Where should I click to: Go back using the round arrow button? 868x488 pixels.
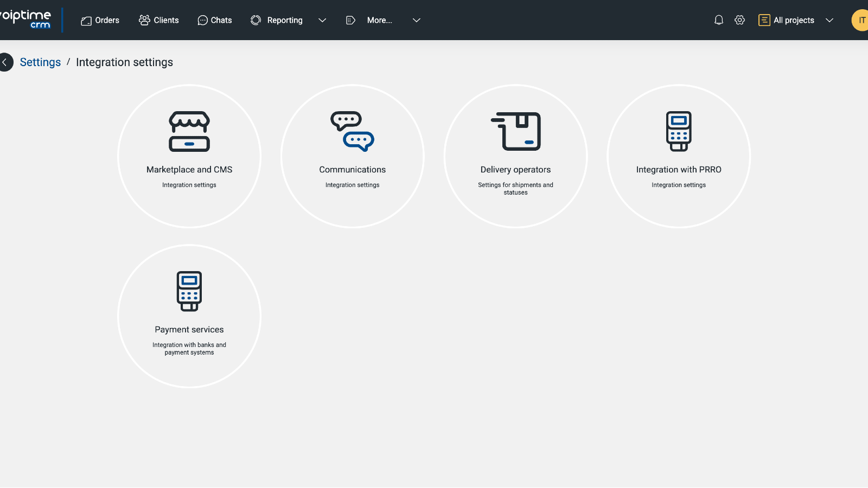5,62
